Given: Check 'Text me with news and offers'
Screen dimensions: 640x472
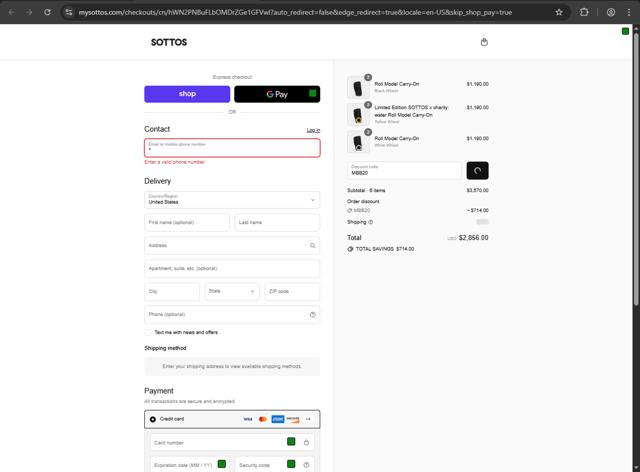Looking at the screenshot, I should (x=148, y=332).
